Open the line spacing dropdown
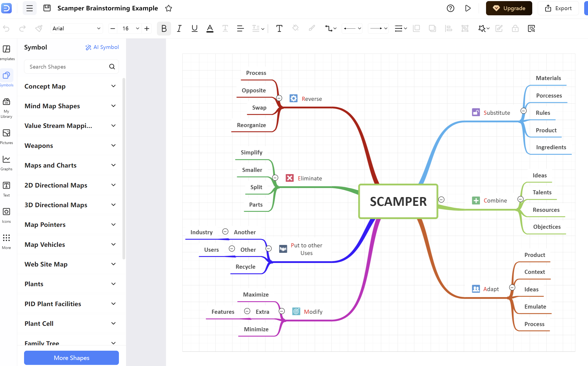The height and width of the screenshot is (366, 588). click(x=258, y=28)
